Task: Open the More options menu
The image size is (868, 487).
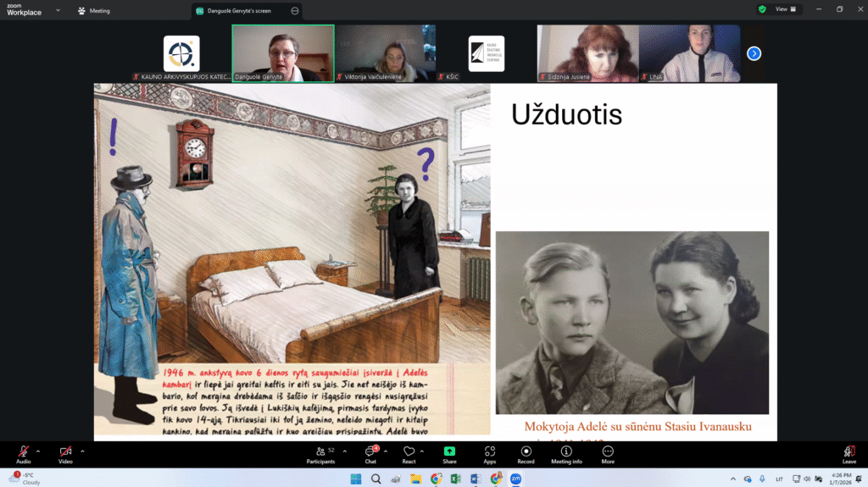Action: click(608, 454)
